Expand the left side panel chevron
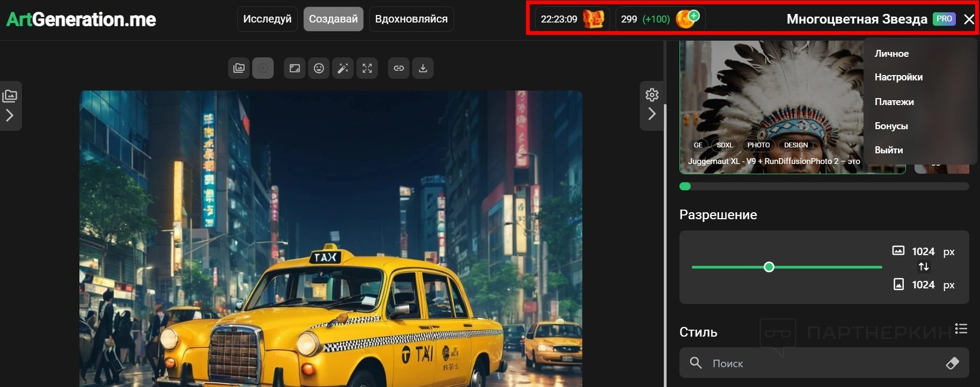Image resolution: width=980 pixels, height=387 pixels. click(x=10, y=115)
